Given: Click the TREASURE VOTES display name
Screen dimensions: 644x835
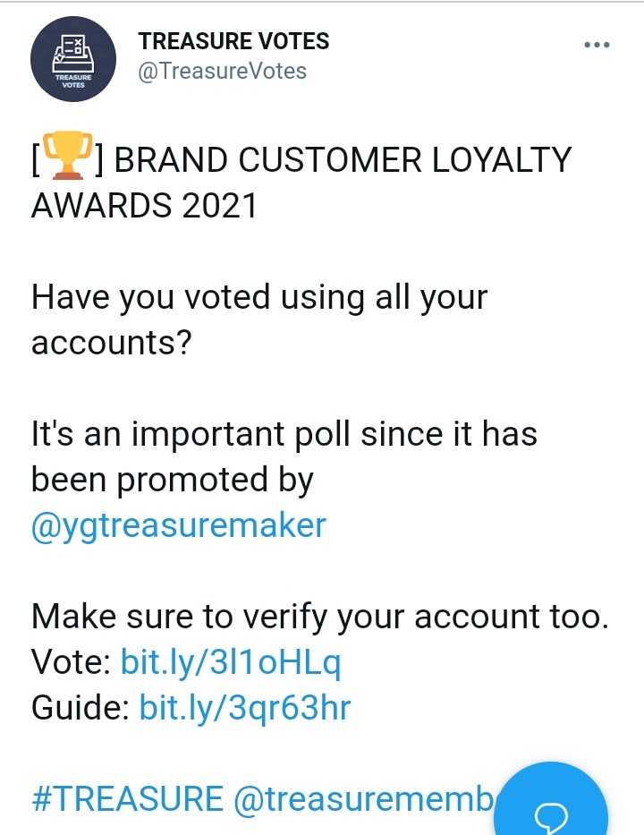Looking at the screenshot, I should tap(233, 41).
